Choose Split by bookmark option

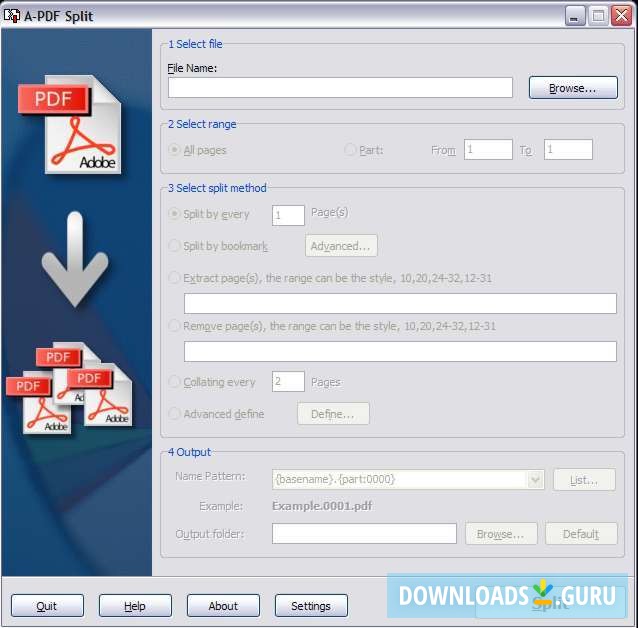(x=174, y=246)
